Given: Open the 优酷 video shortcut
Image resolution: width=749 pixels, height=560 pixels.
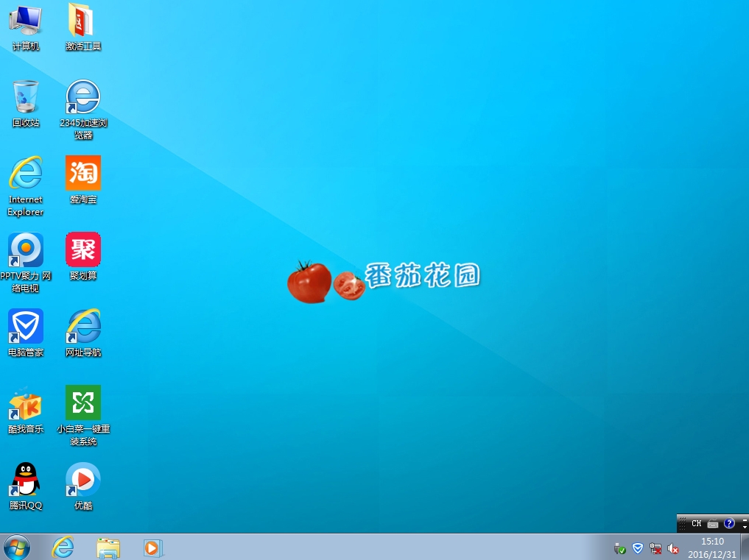Looking at the screenshot, I should 83,486.
